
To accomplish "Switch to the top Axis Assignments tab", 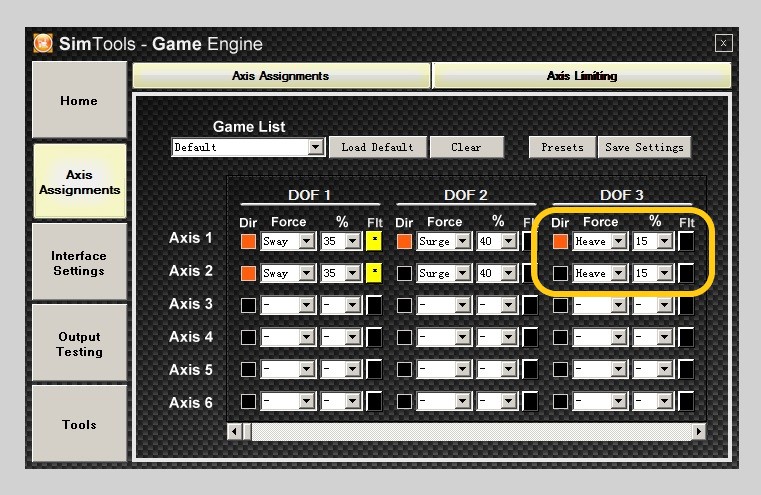I will click(x=281, y=76).
